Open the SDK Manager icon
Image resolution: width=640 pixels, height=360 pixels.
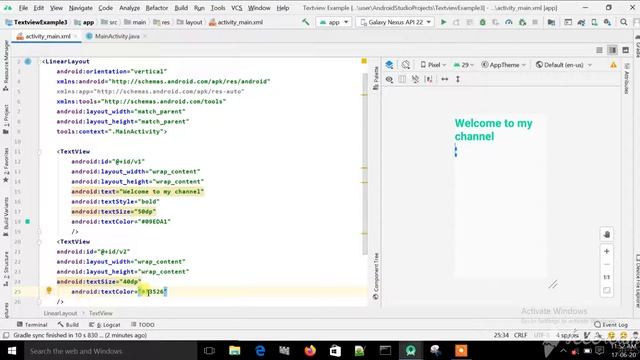(x=607, y=22)
